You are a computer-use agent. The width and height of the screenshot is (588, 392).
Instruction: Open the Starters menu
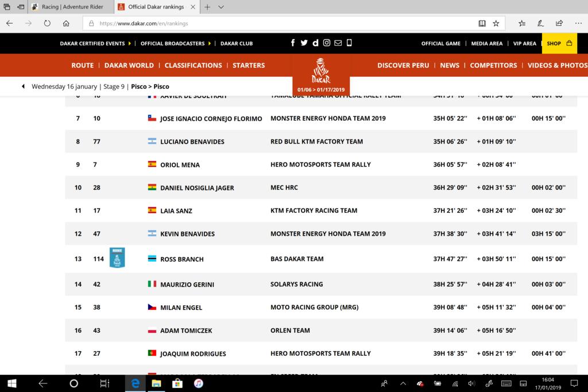[x=249, y=65]
